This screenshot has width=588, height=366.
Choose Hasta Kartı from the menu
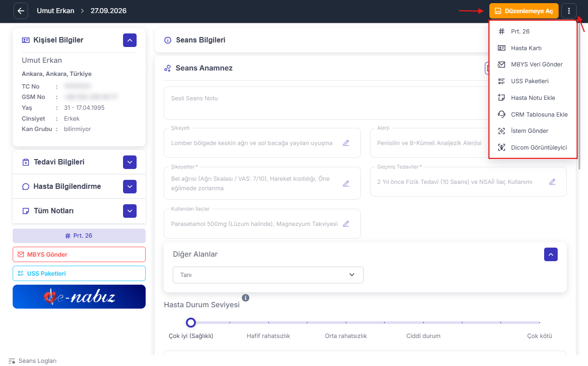coord(533,48)
